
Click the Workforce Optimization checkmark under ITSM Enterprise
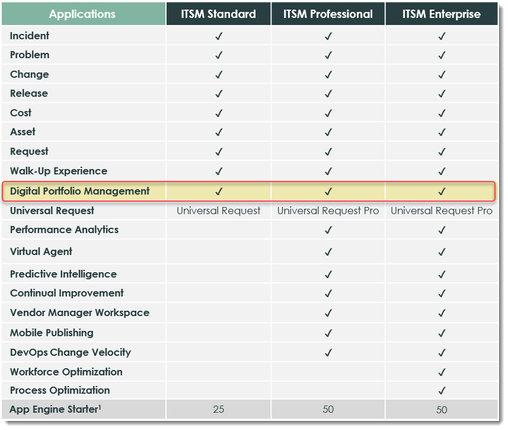pyautogui.click(x=442, y=372)
